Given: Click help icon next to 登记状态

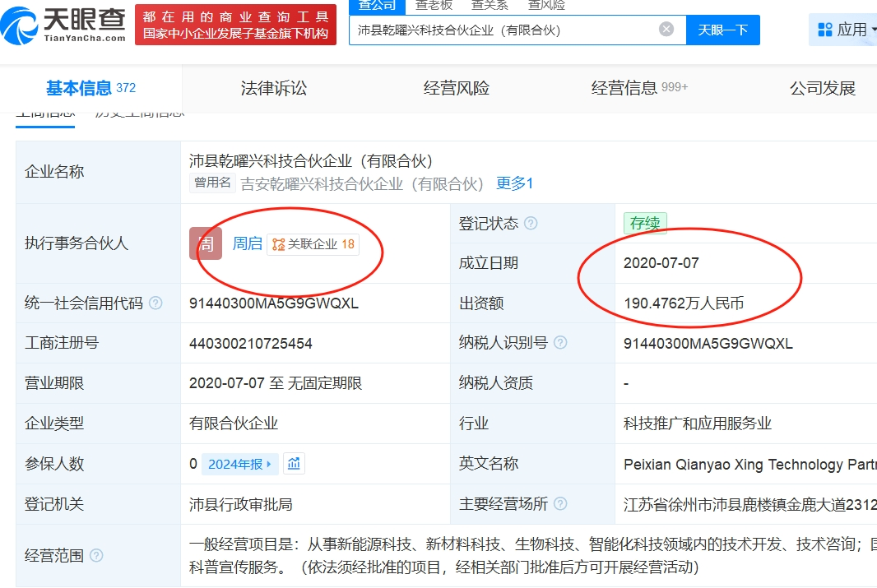Looking at the screenshot, I should [531, 224].
